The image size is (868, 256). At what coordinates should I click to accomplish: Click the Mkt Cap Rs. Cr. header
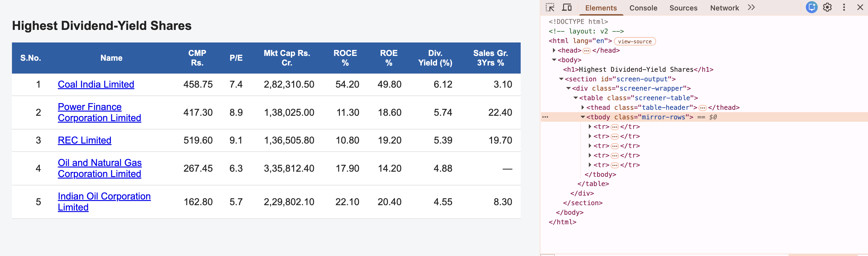point(287,58)
